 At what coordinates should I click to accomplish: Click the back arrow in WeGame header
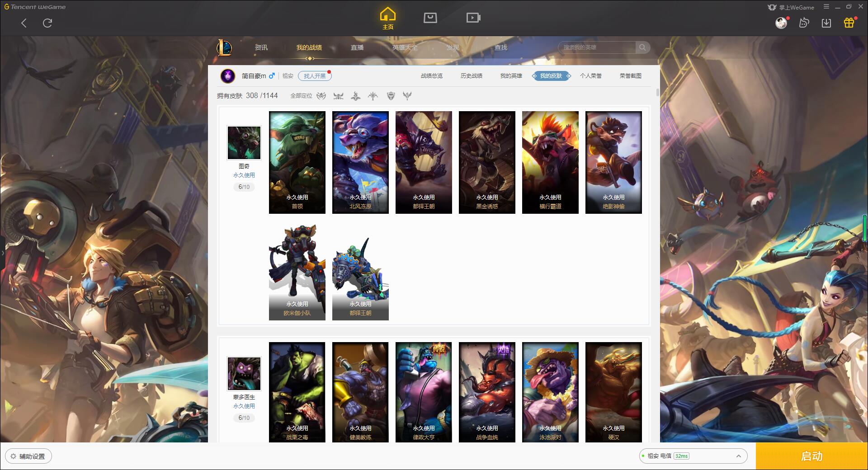24,23
